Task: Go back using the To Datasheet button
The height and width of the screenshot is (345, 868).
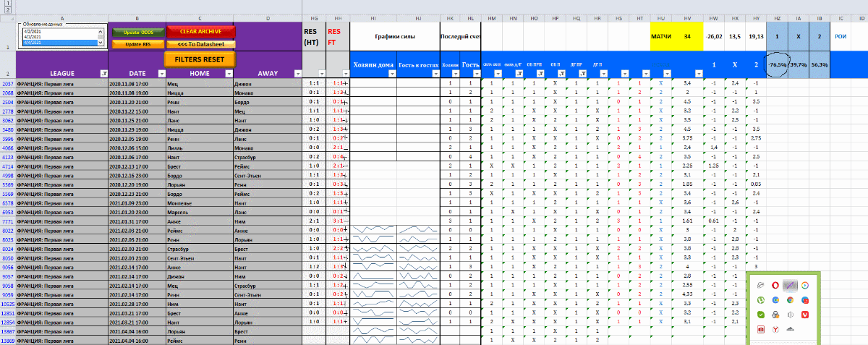Action: [200, 44]
